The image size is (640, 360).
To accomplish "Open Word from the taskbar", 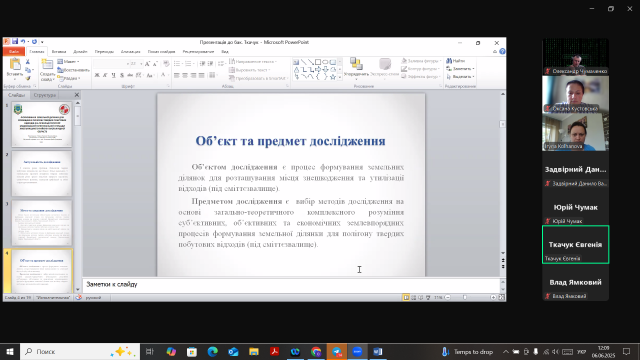I will pyautogui.click(x=378, y=351).
